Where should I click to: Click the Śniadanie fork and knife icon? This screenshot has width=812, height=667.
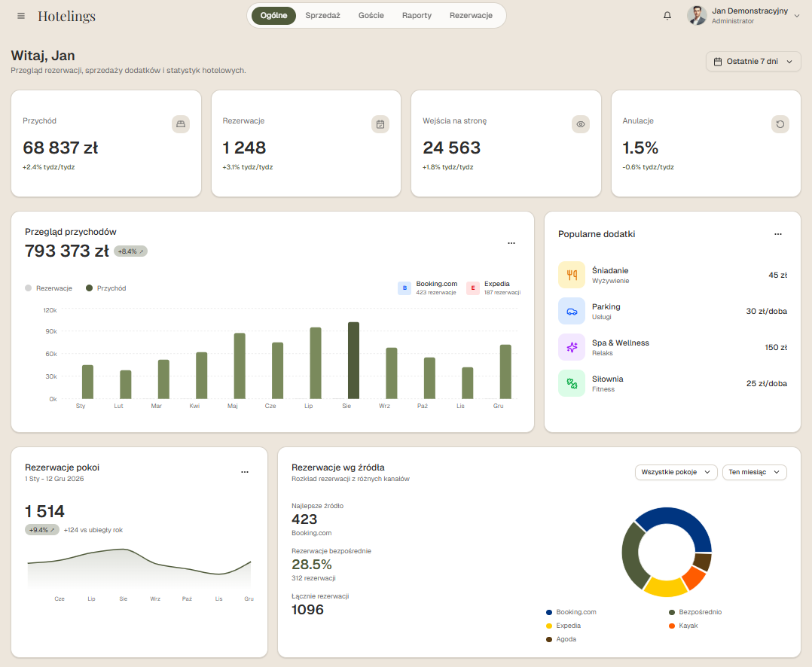tap(572, 275)
